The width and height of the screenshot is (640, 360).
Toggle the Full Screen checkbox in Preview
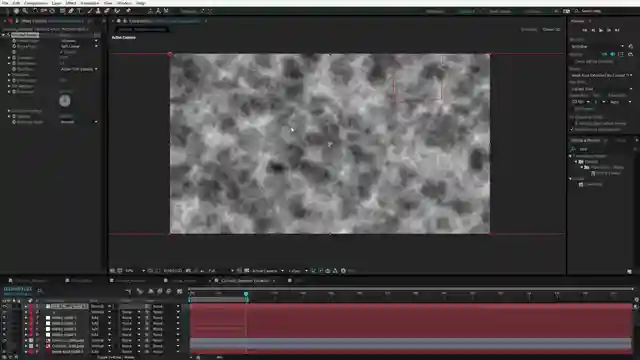[573, 109]
